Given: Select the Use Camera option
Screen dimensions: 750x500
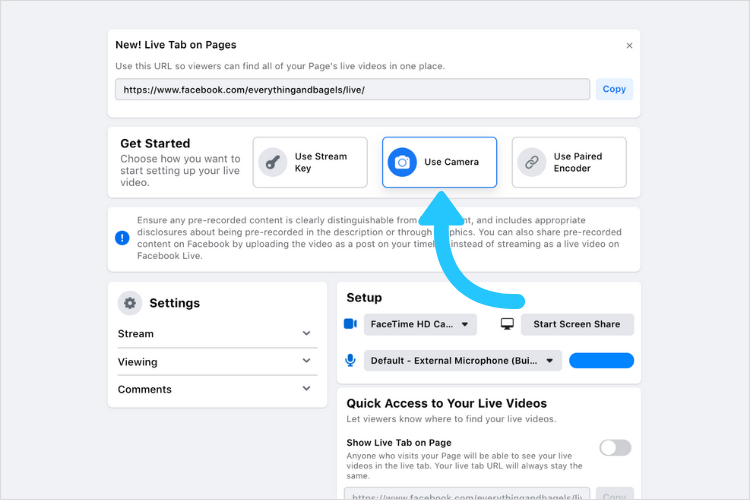Looking at the screenshot, I should [x=439, y=162].
